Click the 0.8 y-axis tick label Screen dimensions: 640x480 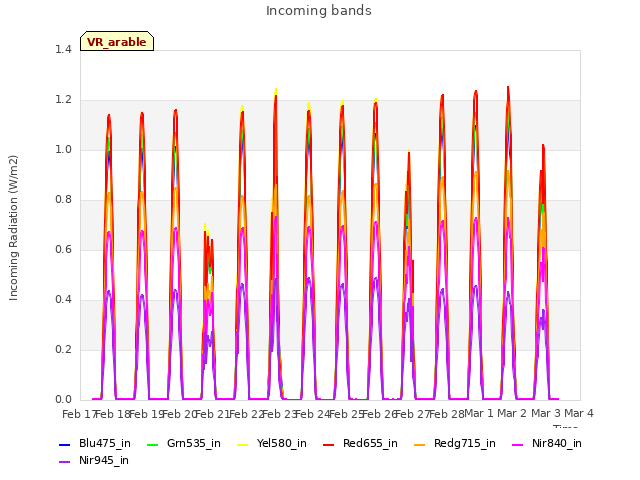[x=63, y=200]
